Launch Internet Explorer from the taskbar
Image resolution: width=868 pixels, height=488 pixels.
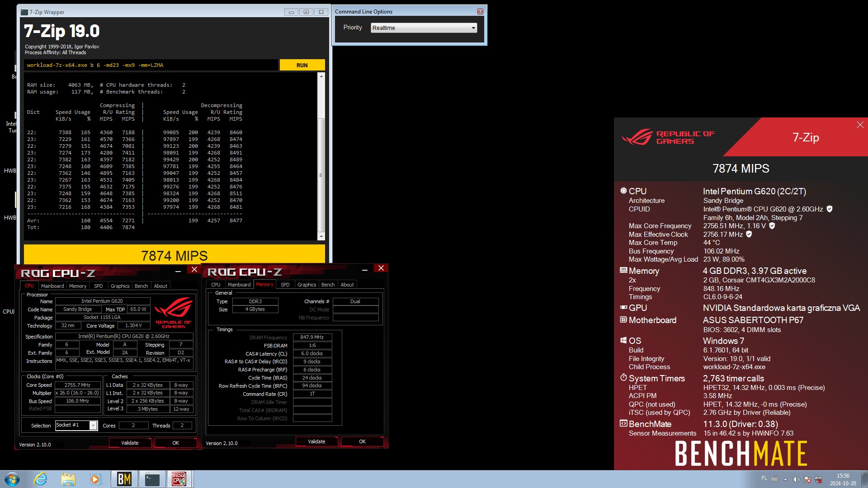[x=40, y=479]
